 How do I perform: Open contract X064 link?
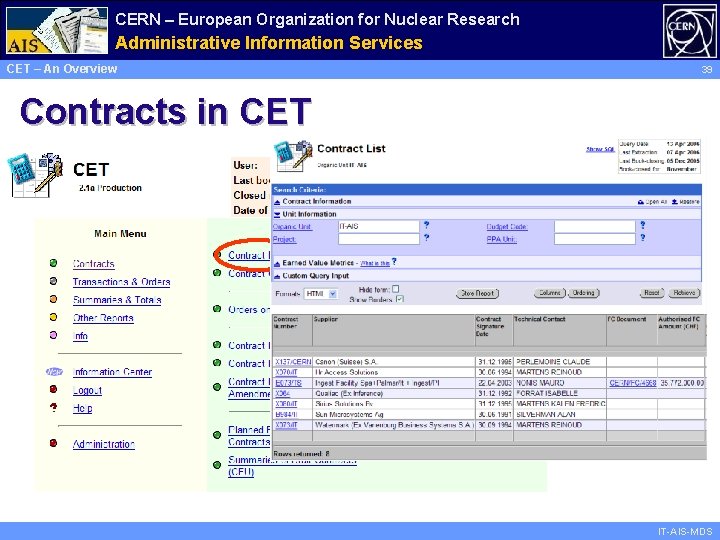[282, 394]
